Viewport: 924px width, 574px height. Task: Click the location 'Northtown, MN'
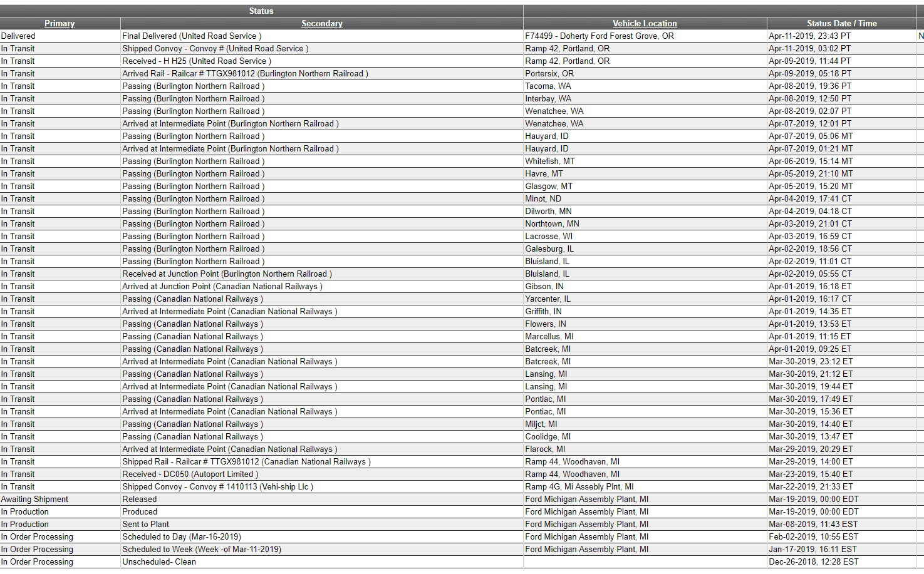pos(552,223)
